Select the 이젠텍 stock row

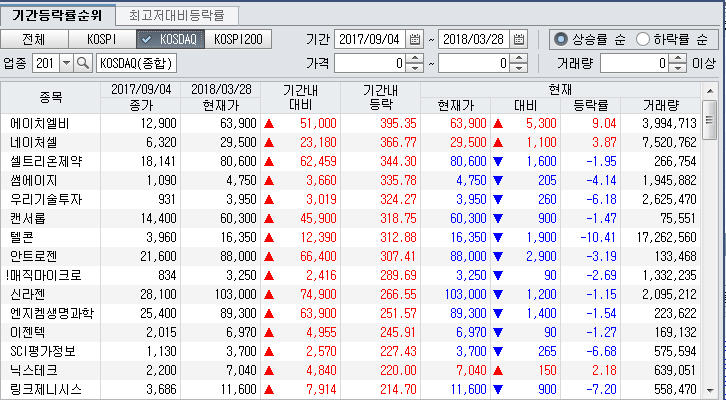tap(351, 332)
